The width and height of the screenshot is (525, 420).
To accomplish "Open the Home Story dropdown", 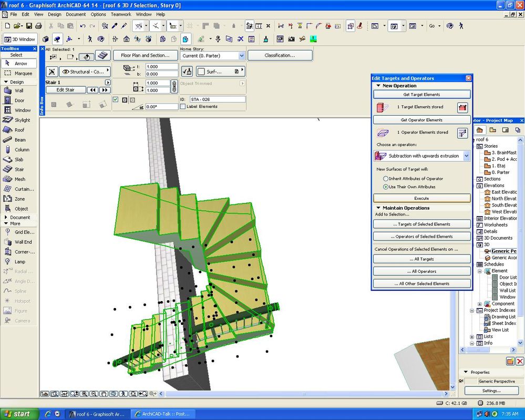I will (241, 56).
